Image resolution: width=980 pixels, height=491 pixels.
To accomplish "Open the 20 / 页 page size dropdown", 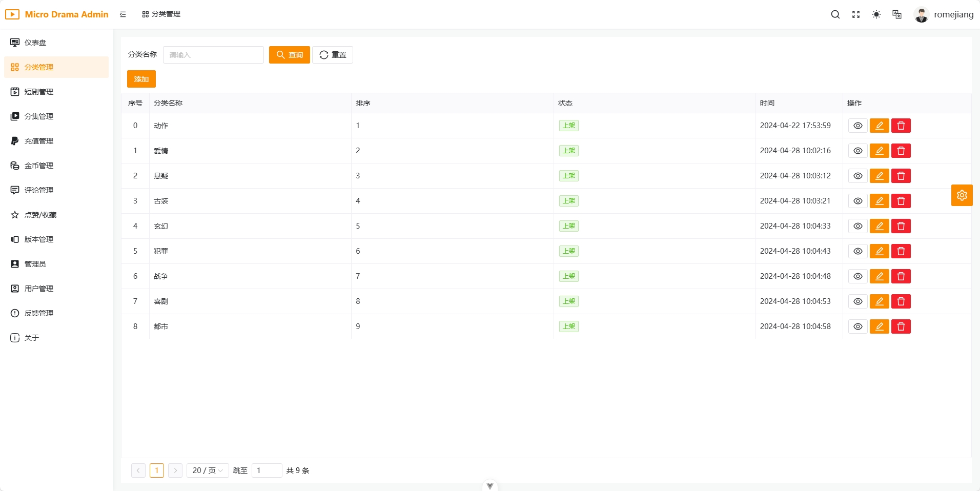I will (x=207, y=470).
